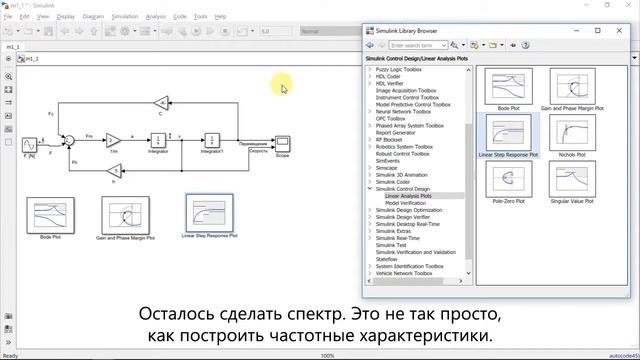Image resolution: width=640 pixels, height=360 pixels.
Task: Click the Area box palette icon
Action: [x=9, y=142]
